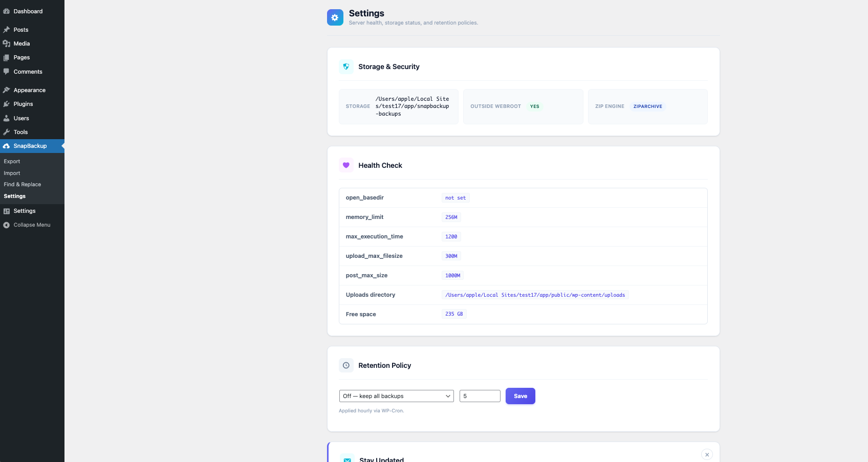Switch to the Export section

tap(12, 161)
